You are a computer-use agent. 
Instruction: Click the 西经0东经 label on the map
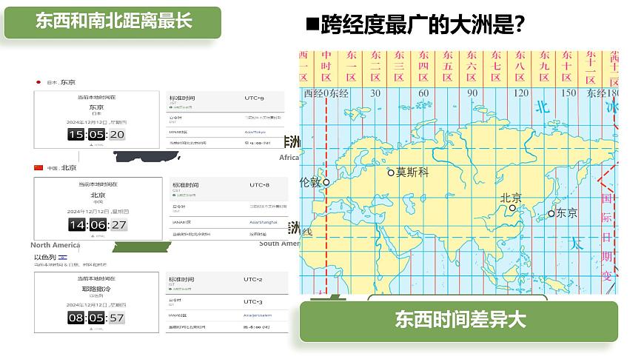(x=326, y=94)
